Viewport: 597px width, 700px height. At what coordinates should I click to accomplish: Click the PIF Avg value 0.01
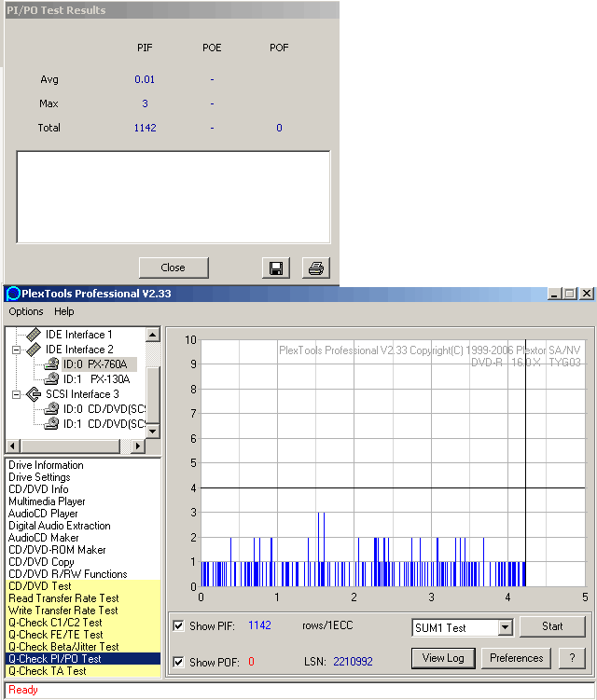tap(145, 79)
